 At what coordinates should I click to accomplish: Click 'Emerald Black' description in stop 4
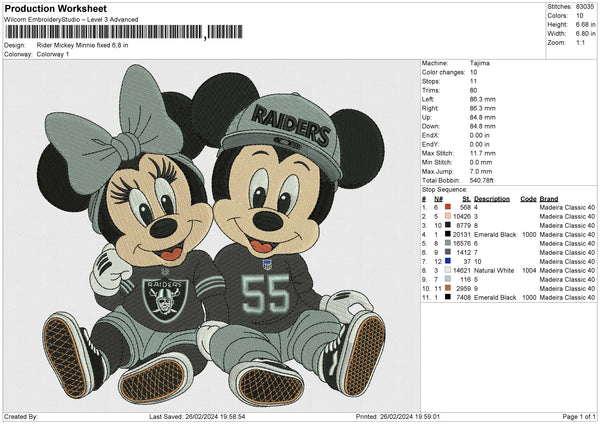(x=495, y=235)
